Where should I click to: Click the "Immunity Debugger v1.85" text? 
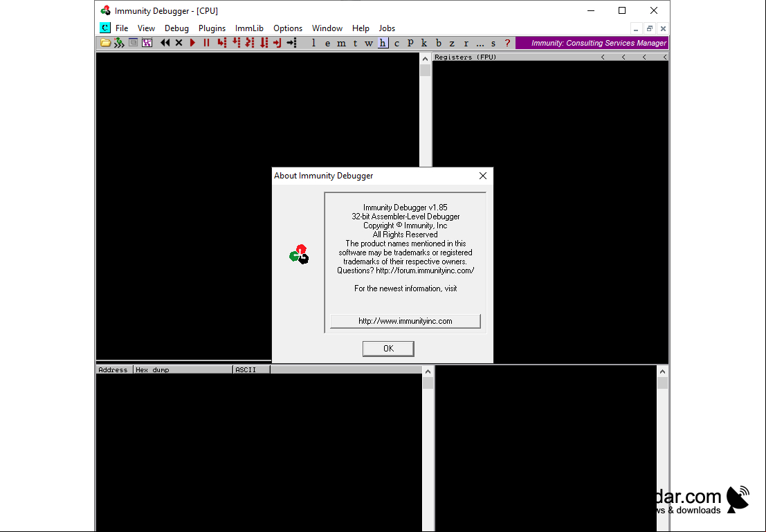(x=405, y=208)
